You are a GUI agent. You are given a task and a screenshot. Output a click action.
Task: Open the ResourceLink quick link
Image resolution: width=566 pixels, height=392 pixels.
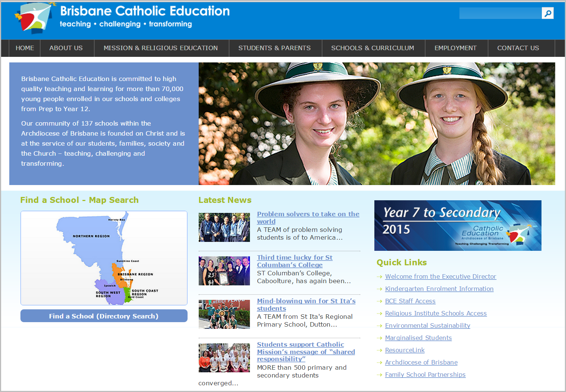[x=405, y=350]
